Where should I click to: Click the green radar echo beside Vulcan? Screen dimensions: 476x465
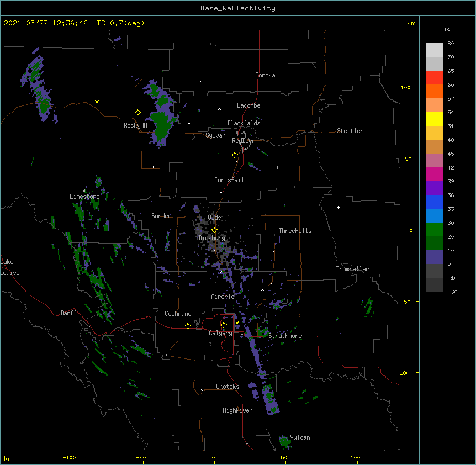click(x=285, y=442)
